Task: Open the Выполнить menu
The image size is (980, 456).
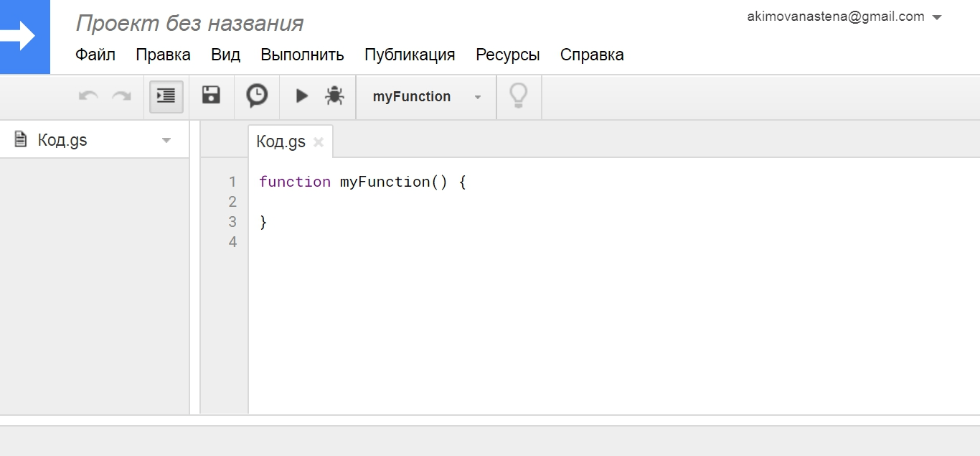Action: point(302,54)
